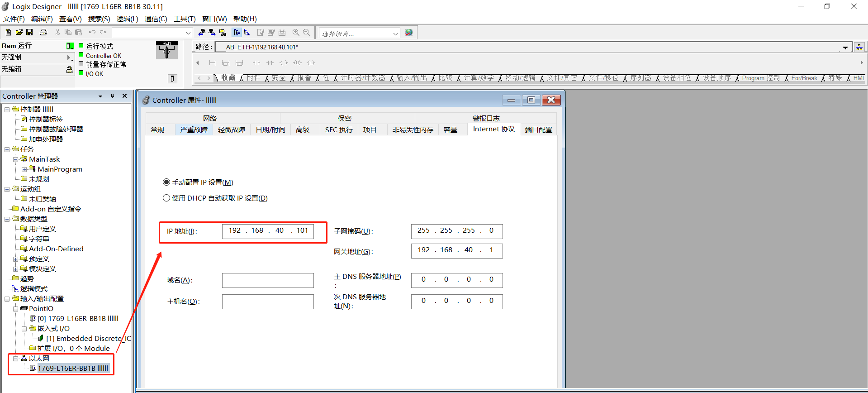Click the Zoom In magnifier icon
Viewport: 868px width, 393px height.
pyautogui.click(x=296, y=33)
